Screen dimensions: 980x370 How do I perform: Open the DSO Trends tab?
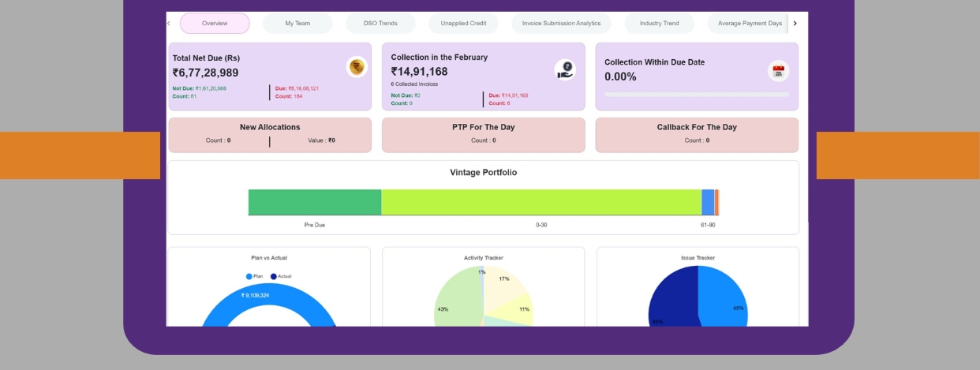[x=380, y=24]
